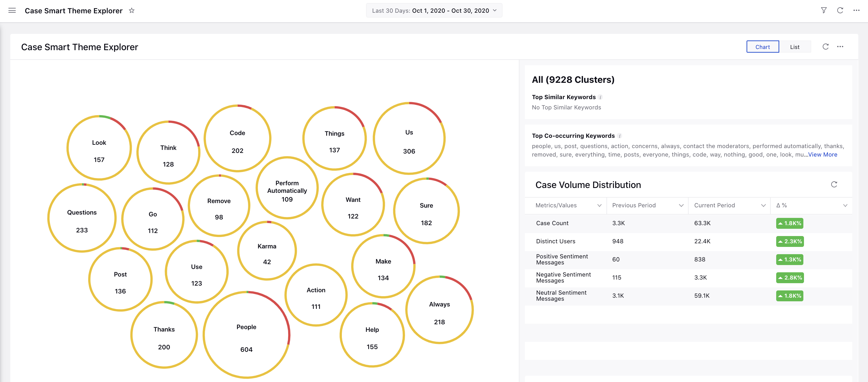Click the star/favorite icon beside dashboard title
The width and height of the screenshot is (868, 382).
point(132,11)
